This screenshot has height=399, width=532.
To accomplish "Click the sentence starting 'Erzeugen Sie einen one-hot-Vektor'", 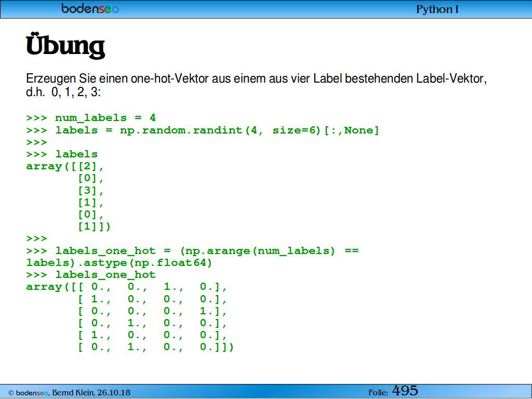I will pyautogui.click(x=257, y=78).
